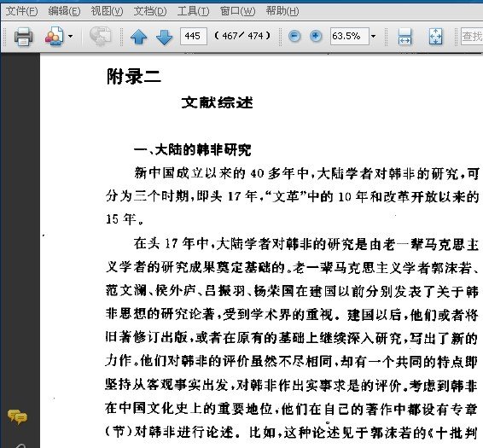Click the page count text (467/474)
This screenshot has height=448, width=483.
(242, 36)
